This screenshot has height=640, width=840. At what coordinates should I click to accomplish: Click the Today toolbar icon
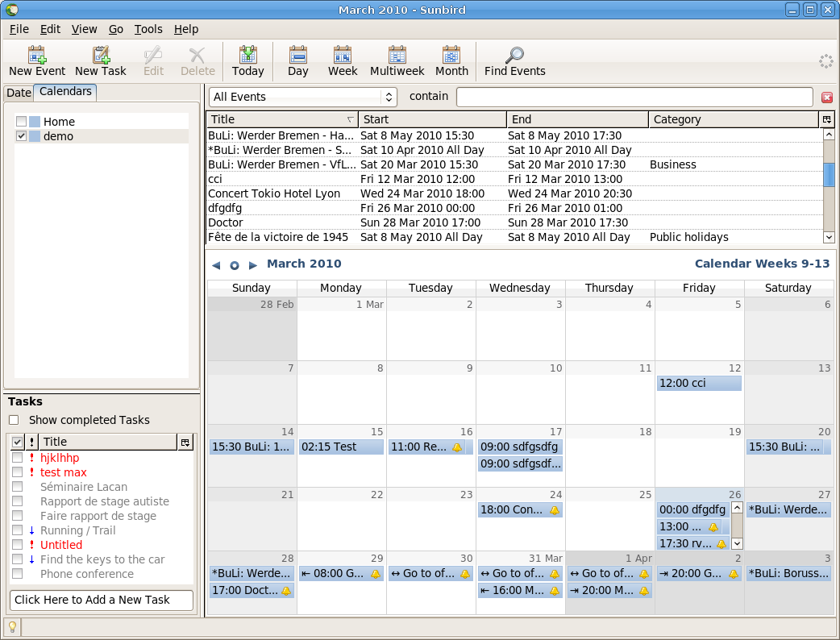click(248, 55)
